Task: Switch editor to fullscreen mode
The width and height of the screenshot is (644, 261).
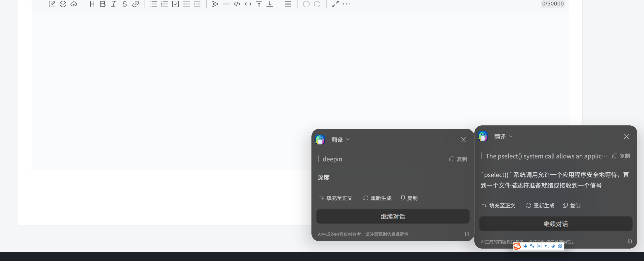Action: [x=335, y=4]
